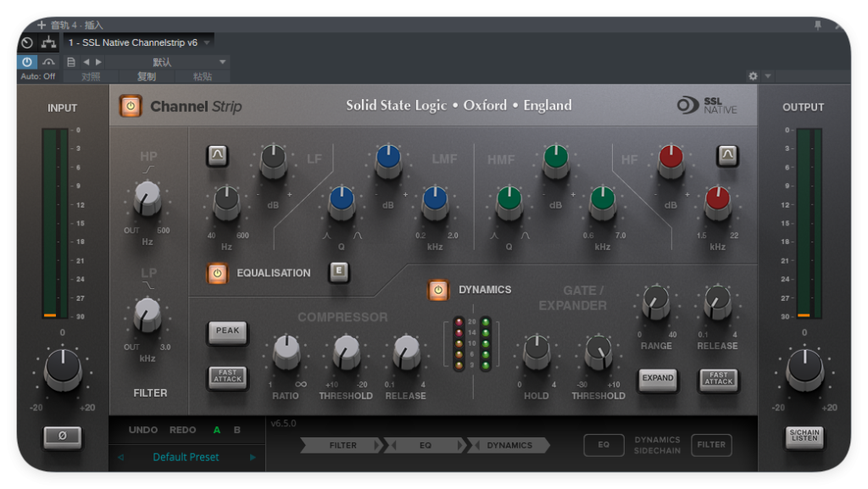Viewport: 868px width, 489px height.
Task: Click the FILTER block in processing order
Action: pyautogui.click(x=342, y=445)
